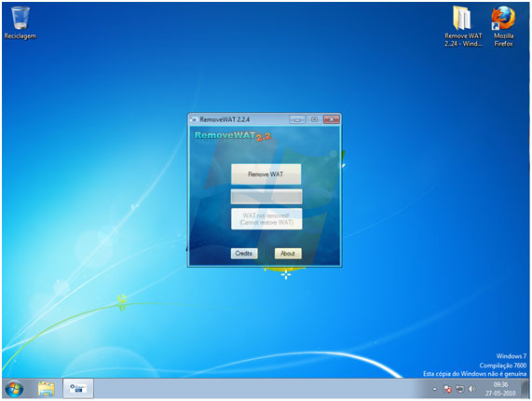
Task: Close the RemoveWAT 2.2.4 window
Action: tap(331, 119)
